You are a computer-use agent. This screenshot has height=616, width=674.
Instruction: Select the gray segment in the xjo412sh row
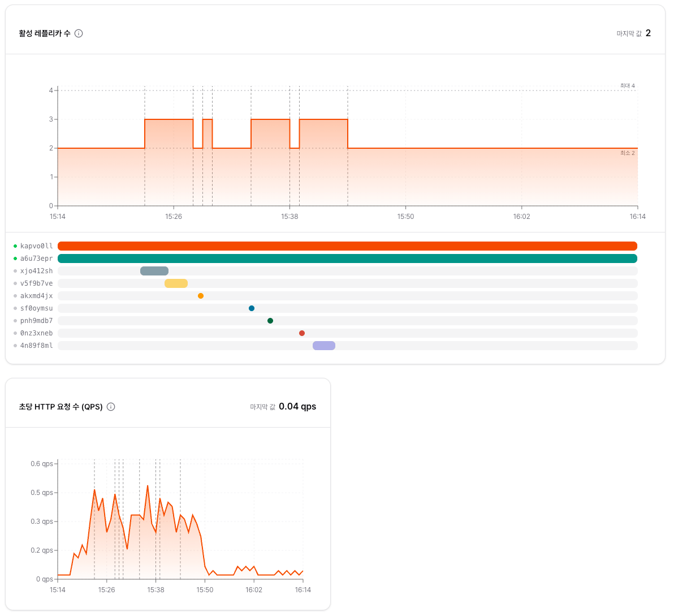coord(154,271)
